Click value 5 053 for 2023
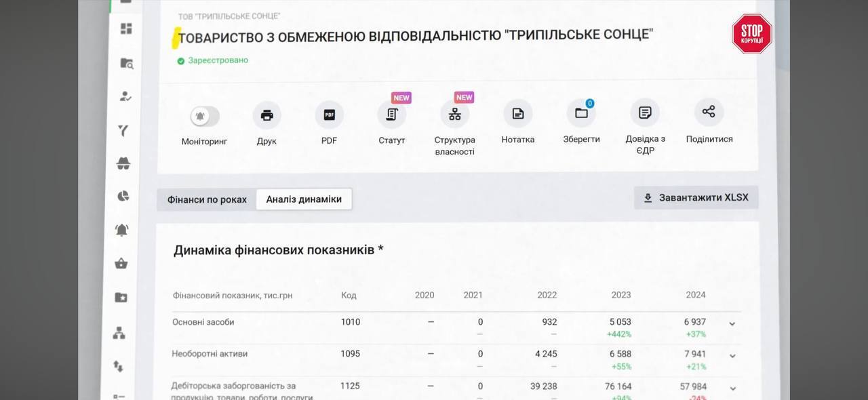 (620, 322)
